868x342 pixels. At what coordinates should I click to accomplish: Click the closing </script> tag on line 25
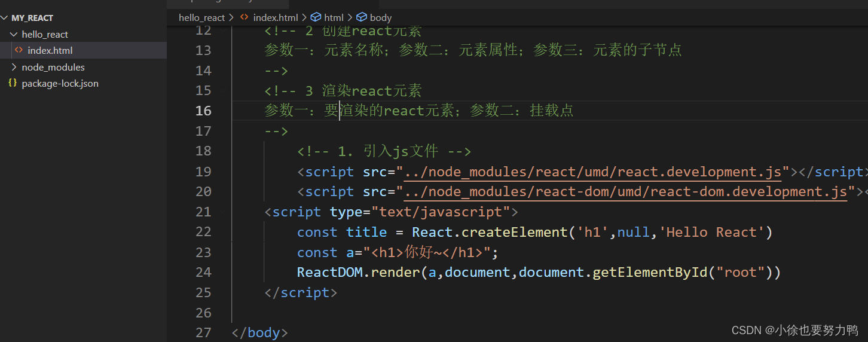click(301, 293)
